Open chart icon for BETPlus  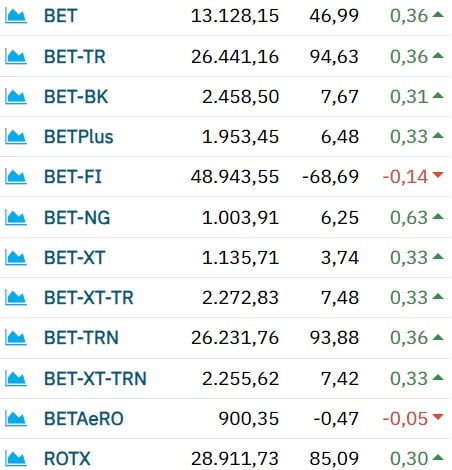pos(16,137)
